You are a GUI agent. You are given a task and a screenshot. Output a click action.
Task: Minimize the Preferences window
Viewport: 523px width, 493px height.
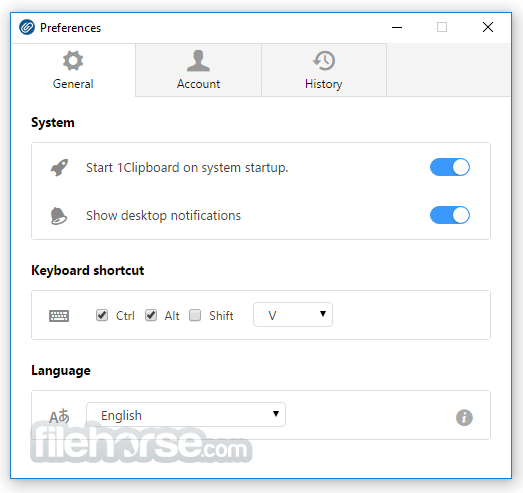coord(397,27)
